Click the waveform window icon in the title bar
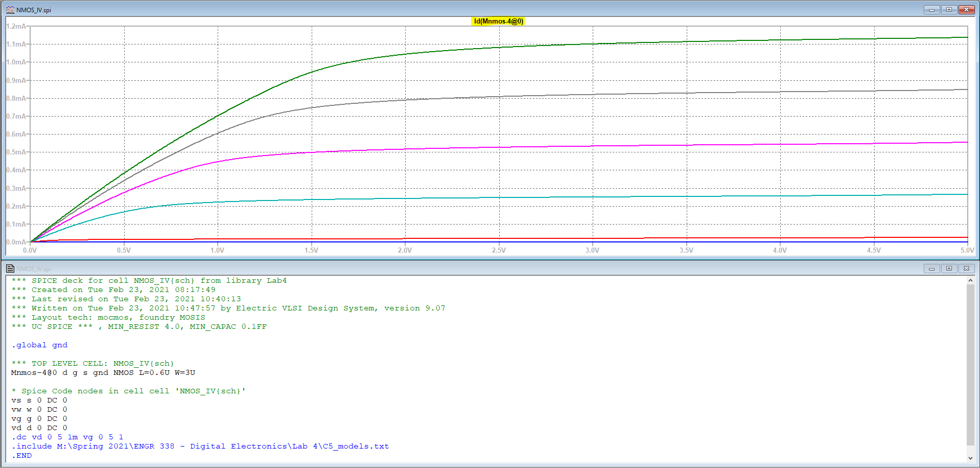The width and height of the screenshot is (980, 468). coord(10,10)
